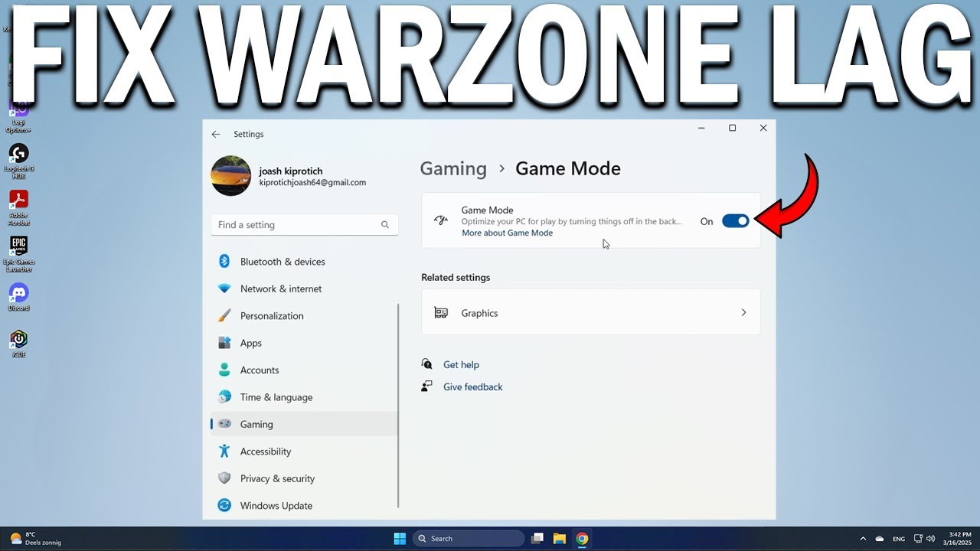Viewport: 980px width, 551px height.
Task: Open the iCUE desktop icon
Action: [18, 343]
